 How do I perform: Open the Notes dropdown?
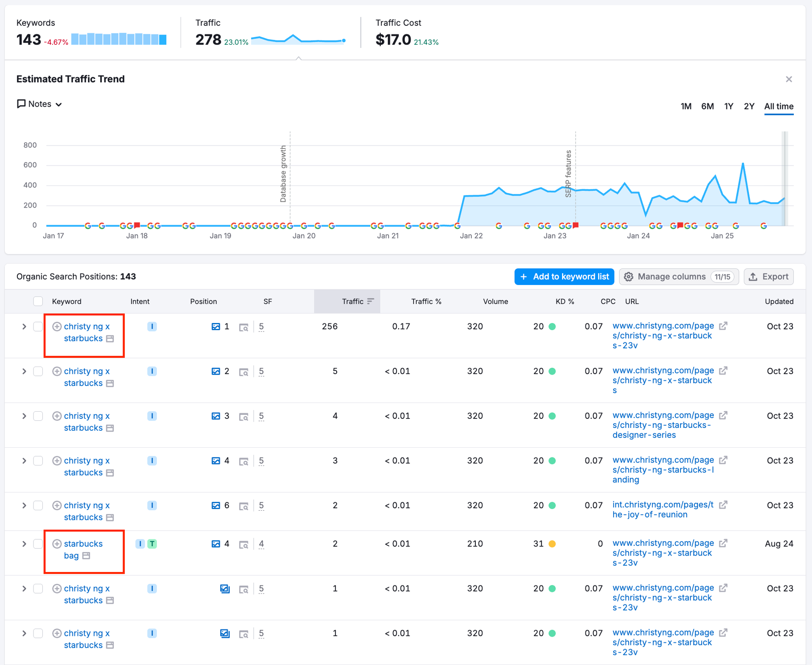coord(39,104)
